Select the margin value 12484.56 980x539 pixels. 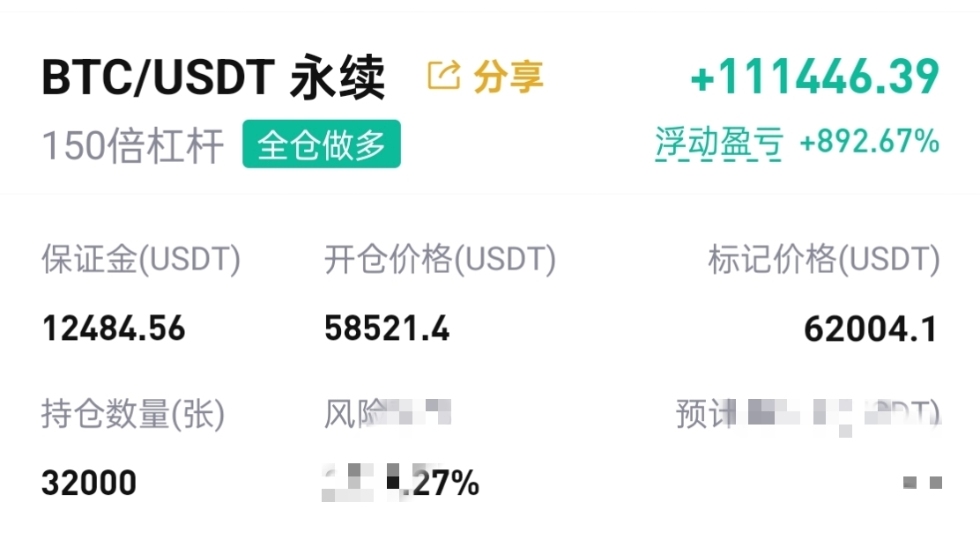coord(114,329)
